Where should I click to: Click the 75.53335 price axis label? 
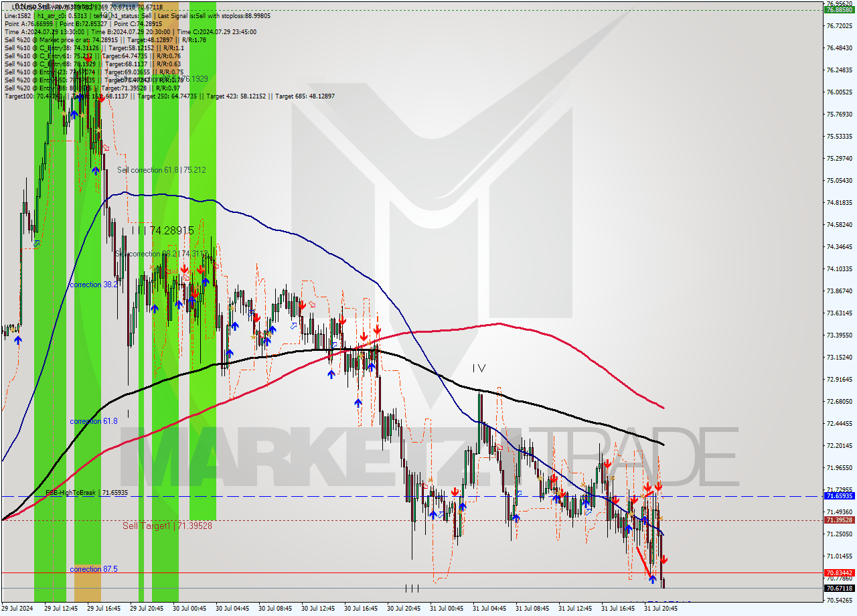pyautogui.click(x=840, y=137)
